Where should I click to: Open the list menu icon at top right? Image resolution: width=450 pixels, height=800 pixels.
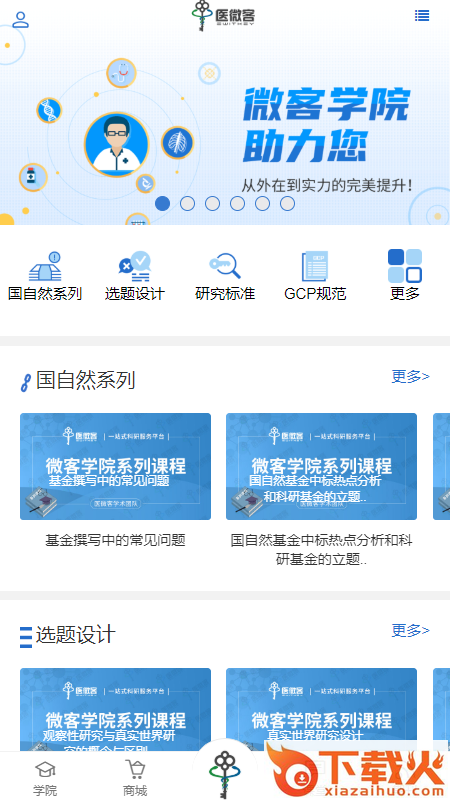[422, 16]
